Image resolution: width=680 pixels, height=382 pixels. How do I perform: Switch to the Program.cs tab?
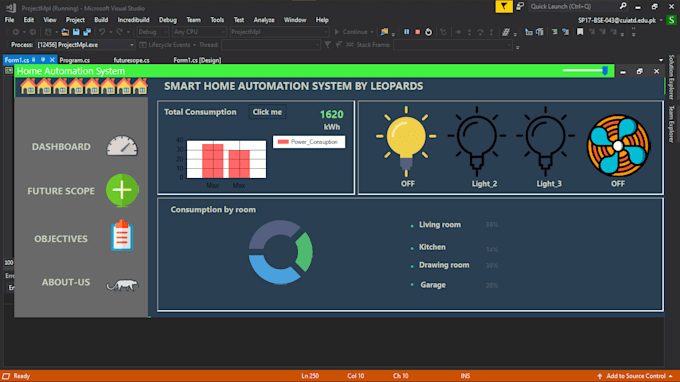click(75, 60)
